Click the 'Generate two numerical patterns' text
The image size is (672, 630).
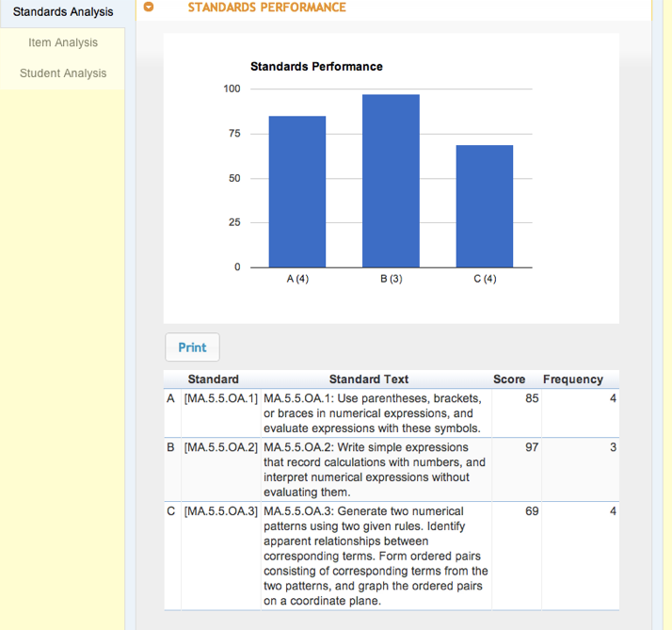point(376,556)
